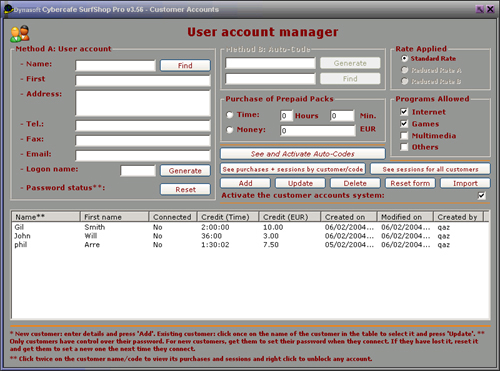
Task: Sort by the Credit (EUR) column header
Action: pyautogui.click(x=290, y=217)
